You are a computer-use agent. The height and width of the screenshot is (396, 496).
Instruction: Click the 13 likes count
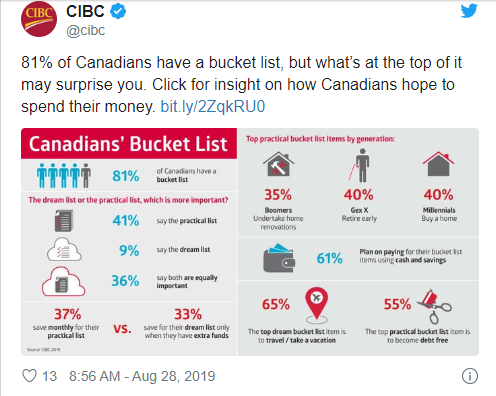pyautogui.click(x=49, y=376)
